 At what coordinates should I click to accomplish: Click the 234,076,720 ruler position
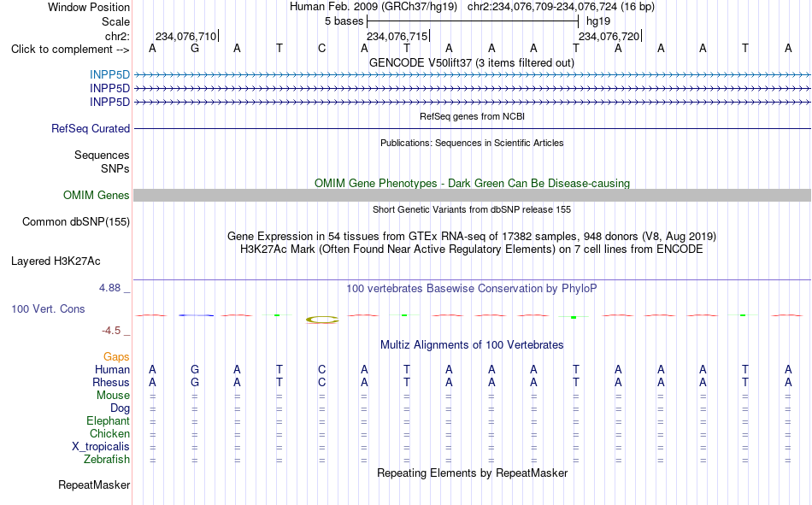609,36
